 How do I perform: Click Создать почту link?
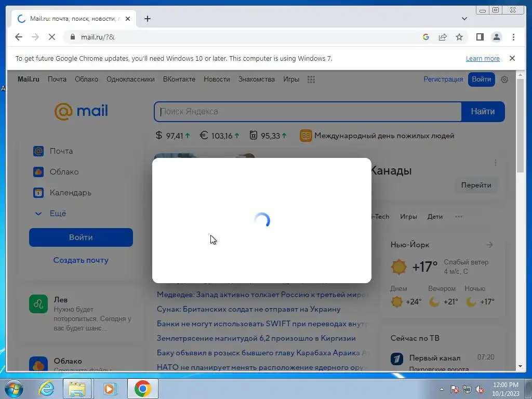tap(81, 260)
